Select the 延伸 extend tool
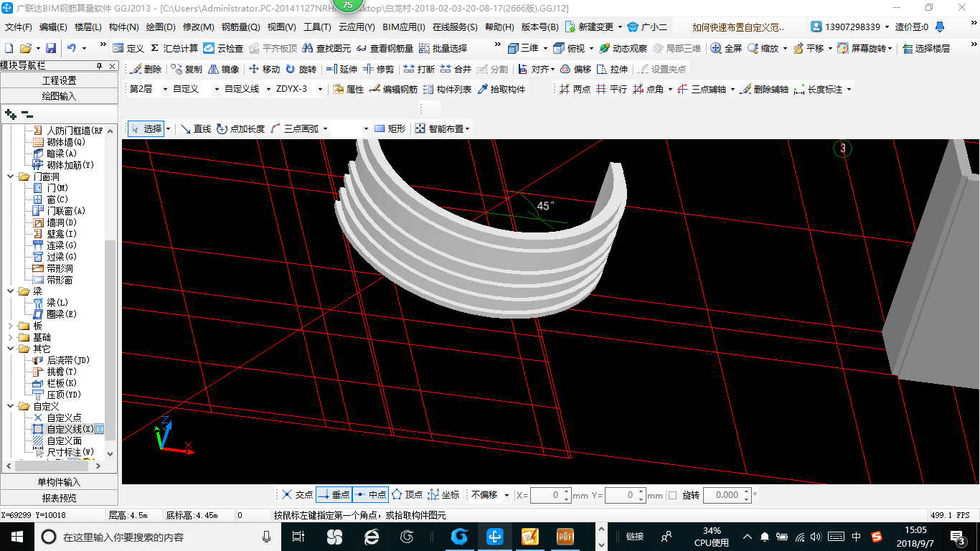Image resolution: width=980 pixels, height=551 pixels. (x=341, y=70)
